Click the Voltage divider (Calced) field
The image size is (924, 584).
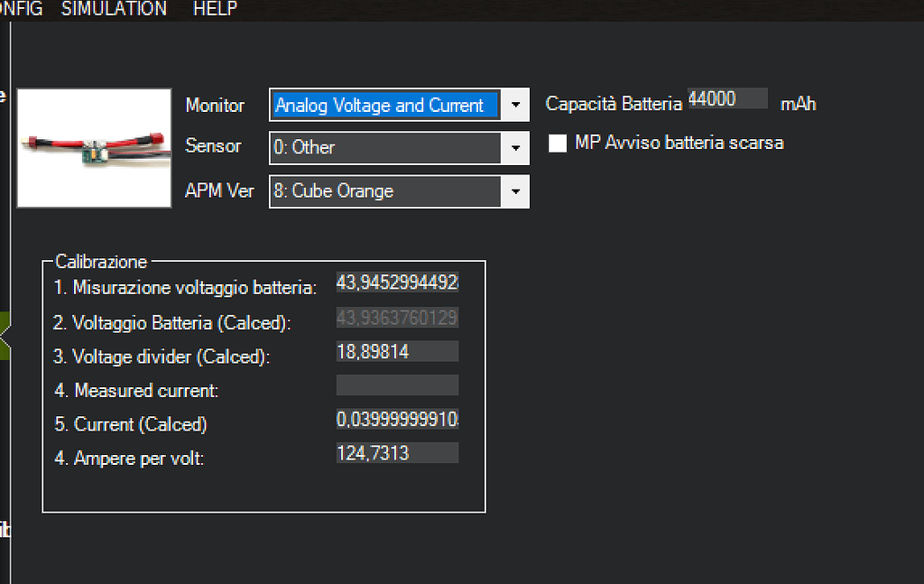click(x=397, y=351)
